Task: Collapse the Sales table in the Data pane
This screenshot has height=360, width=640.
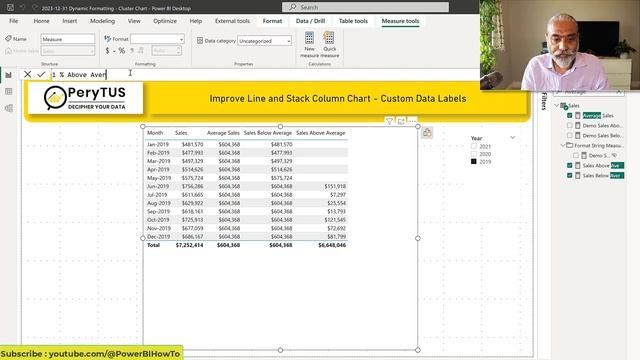Action: coord(557,106)
